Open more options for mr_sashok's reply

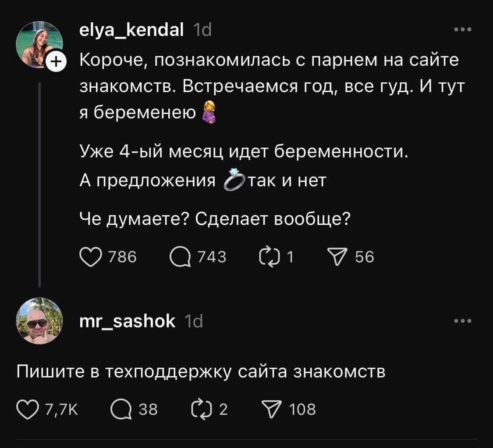click(x=463, y=321)
